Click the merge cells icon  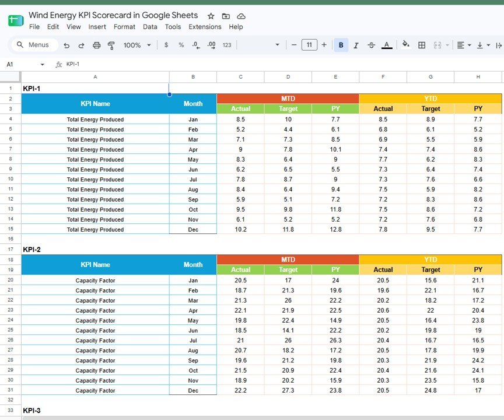[x=437, y=45]
